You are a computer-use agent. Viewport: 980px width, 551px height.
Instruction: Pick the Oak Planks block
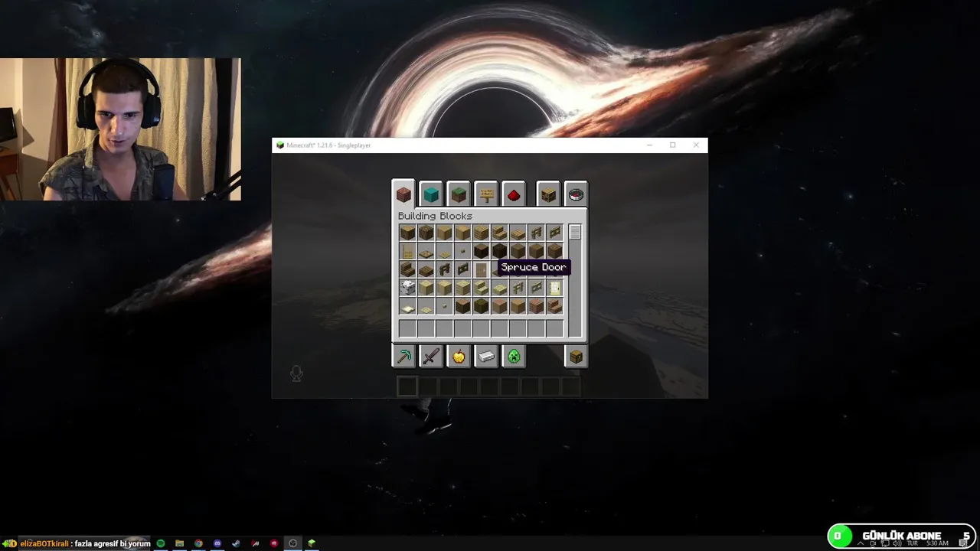pyautogui.click(x=481, y=233)
